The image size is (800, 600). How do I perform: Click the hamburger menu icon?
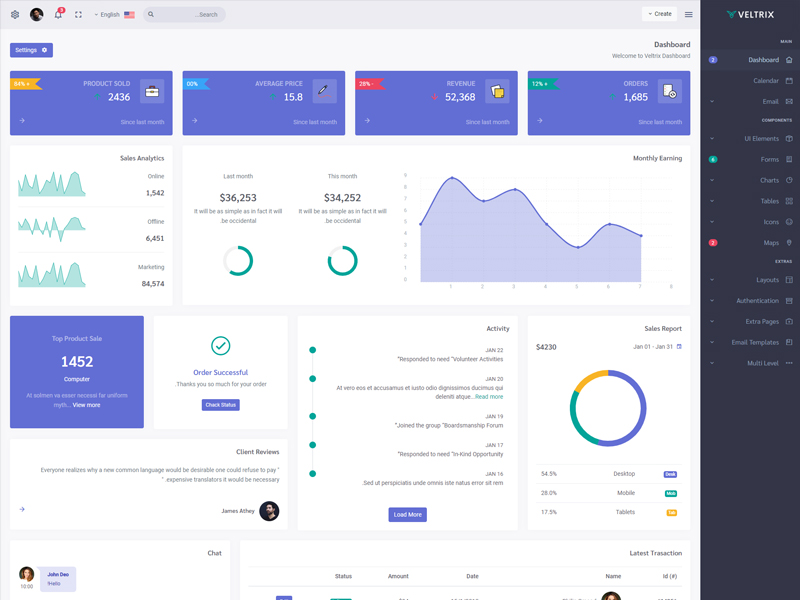coord(688,15)
